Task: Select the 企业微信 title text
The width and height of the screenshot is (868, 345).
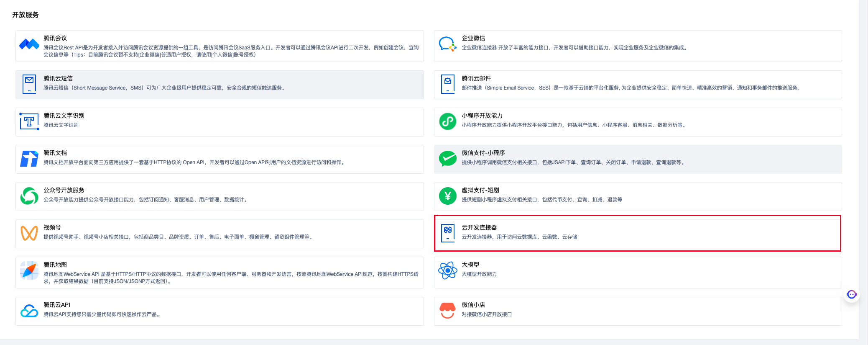Action: pos(473,38)
